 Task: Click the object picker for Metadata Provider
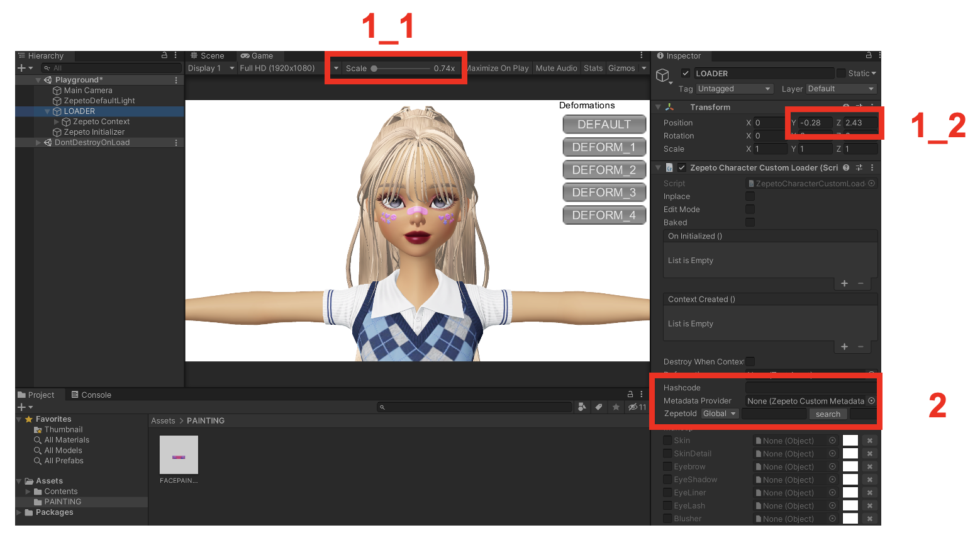pyautogui.click(x=871, y=401)
